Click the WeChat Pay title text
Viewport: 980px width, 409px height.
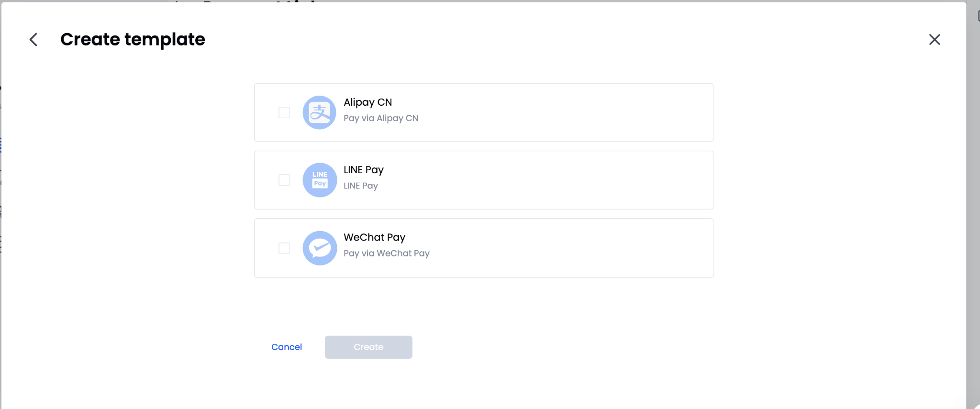(374, 237)
